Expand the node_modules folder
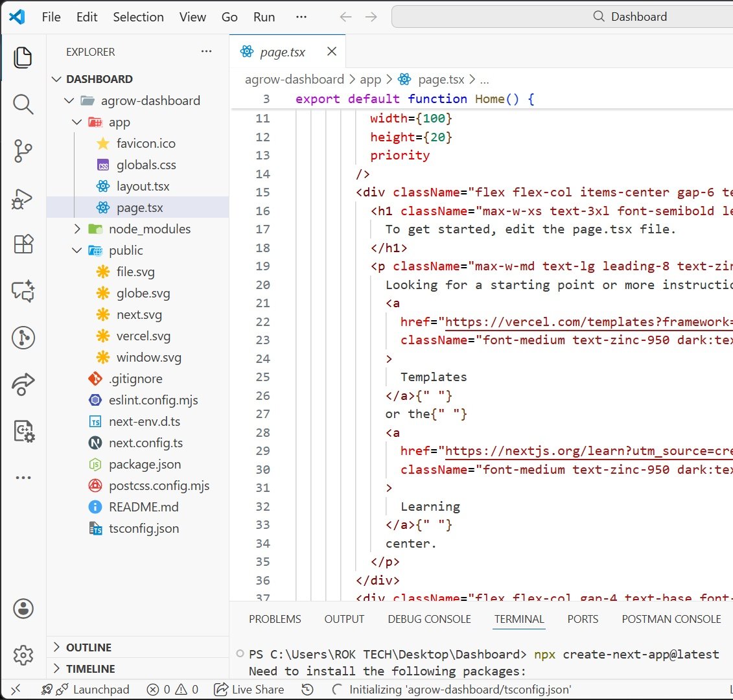Image resolution: width=733 pixels, height=700 pixels. 77,229
